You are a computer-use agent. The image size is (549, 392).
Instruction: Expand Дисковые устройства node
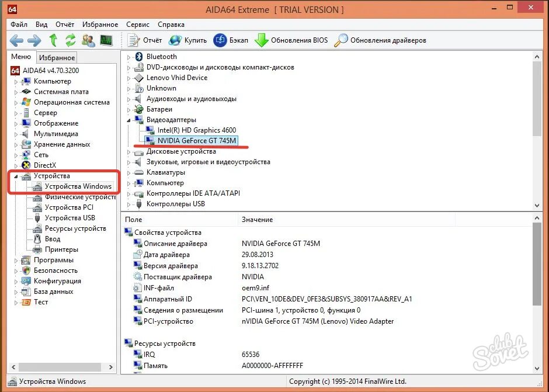(x=128, y=152)
